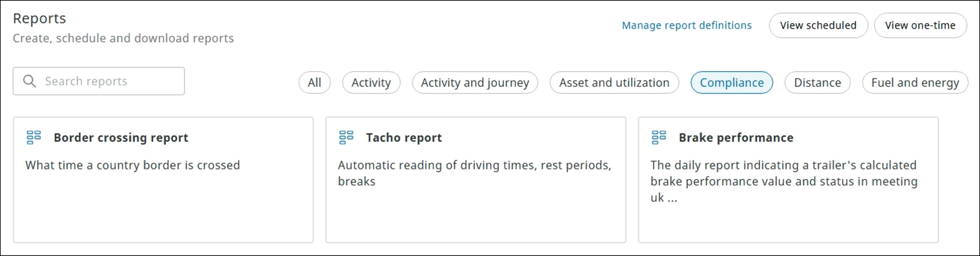Open the Brake performance title
980x256 pixels.
736,137
